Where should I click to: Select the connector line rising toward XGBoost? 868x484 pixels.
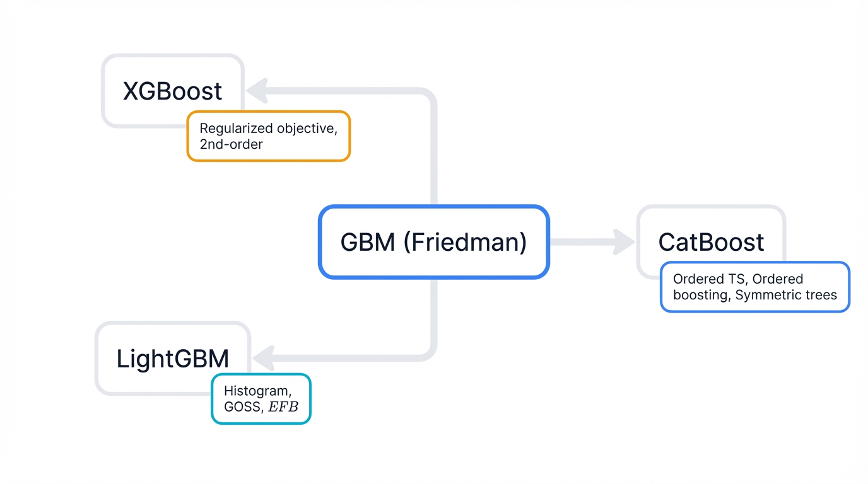[x=433, y=151]
